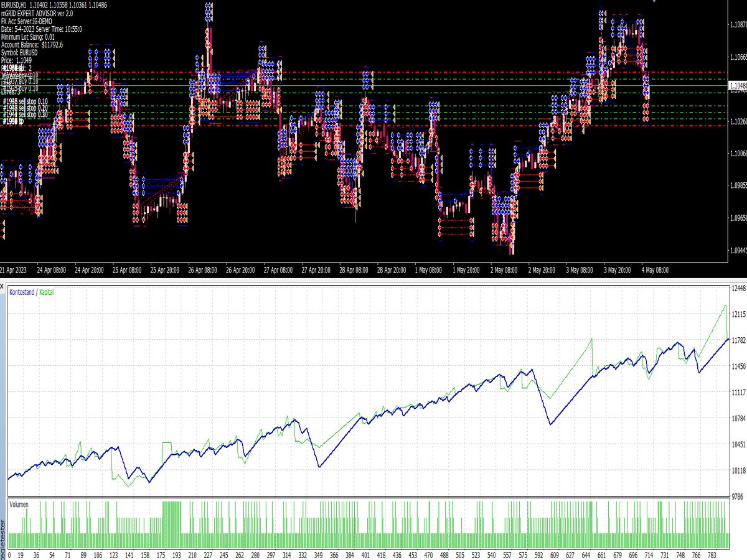Toggle the Kontostand balance line in the legend
Screen dimensions: 747x560
[23, 291]
